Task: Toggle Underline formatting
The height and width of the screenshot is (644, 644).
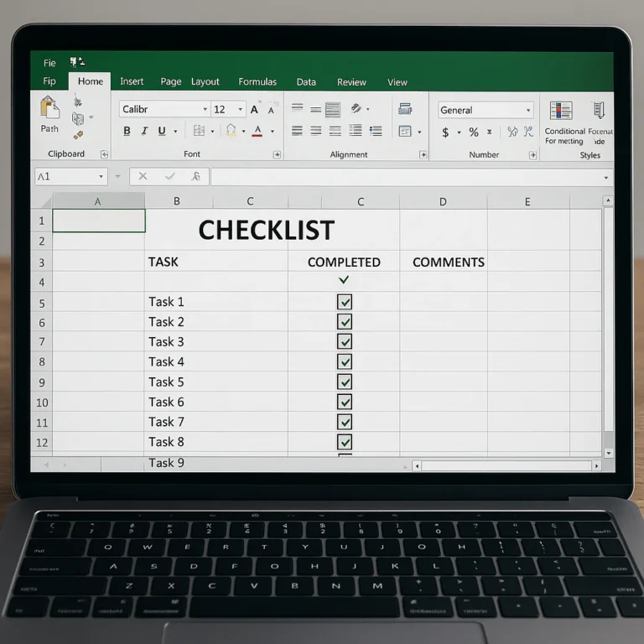Action: pos(162,131)
